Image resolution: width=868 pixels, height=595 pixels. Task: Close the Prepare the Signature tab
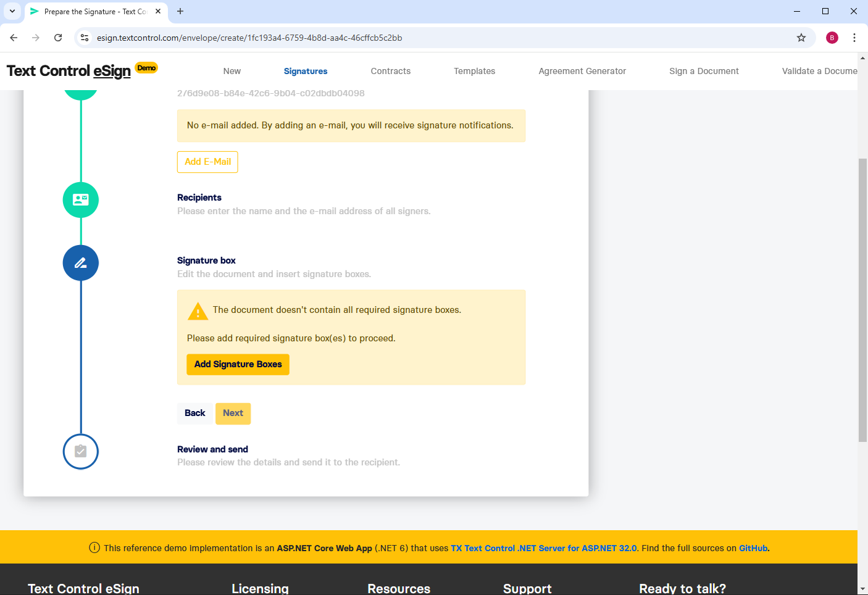158,11
